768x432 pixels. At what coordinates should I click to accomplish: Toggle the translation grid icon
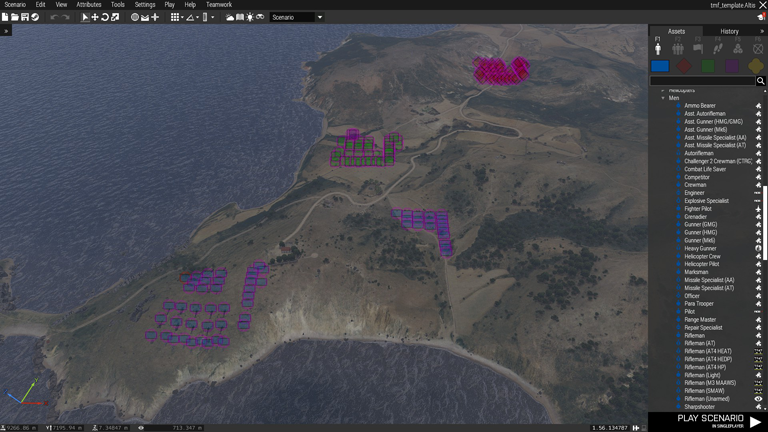(x=174, y=17)
